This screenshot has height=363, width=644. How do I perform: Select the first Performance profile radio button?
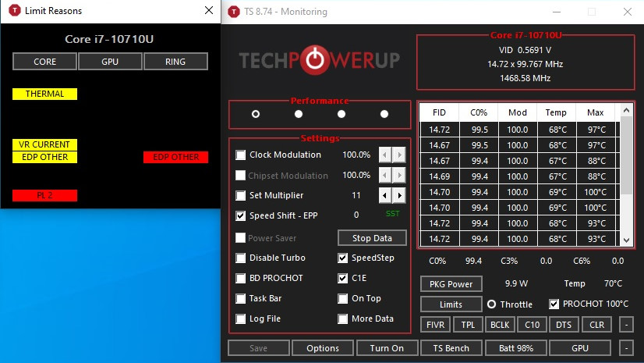256,114
